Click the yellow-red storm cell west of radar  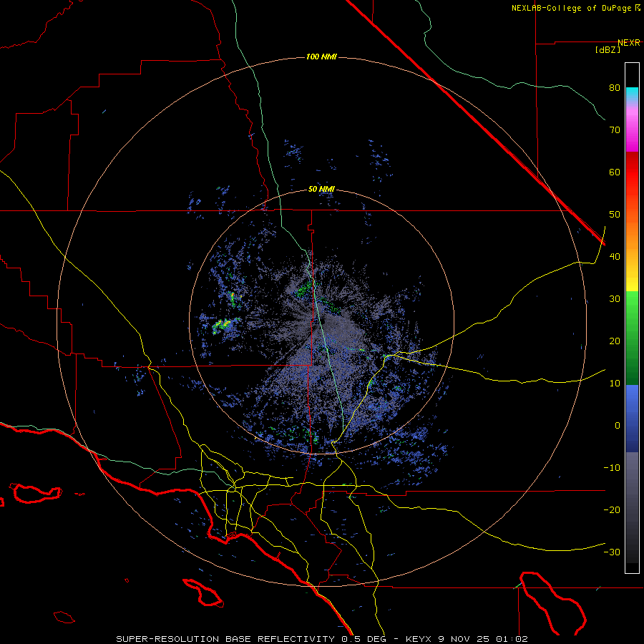[x=222, y=326]
